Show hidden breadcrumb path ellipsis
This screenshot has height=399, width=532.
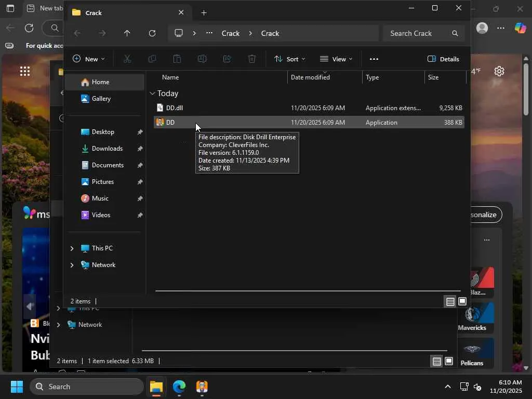tap(209, 33)
